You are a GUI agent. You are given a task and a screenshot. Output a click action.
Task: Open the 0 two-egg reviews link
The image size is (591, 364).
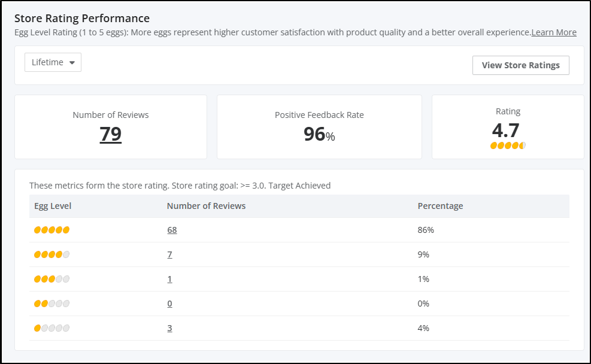(x=169, y=304)
